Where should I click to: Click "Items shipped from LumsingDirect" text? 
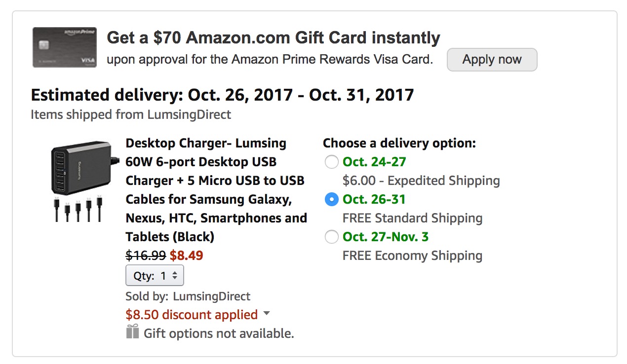click(x=131, y=114)
